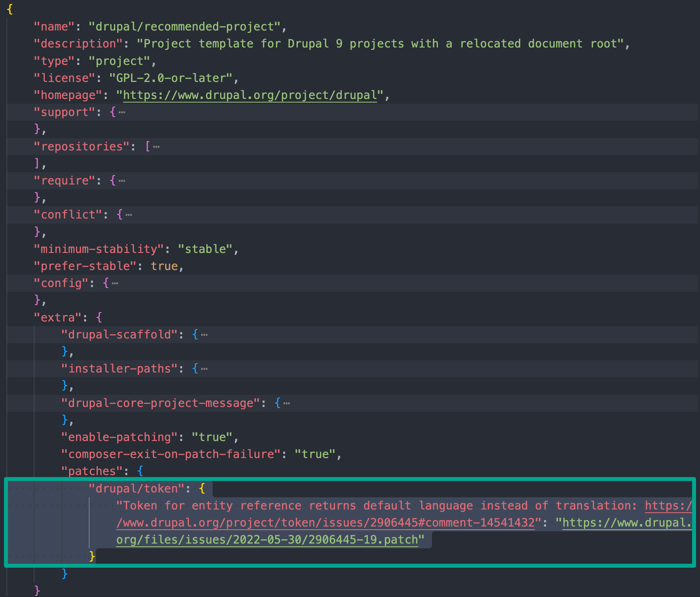Expand the folded "repositories" array ellipsis
This screenshot has width=700, height=597.
coord(156,146)
